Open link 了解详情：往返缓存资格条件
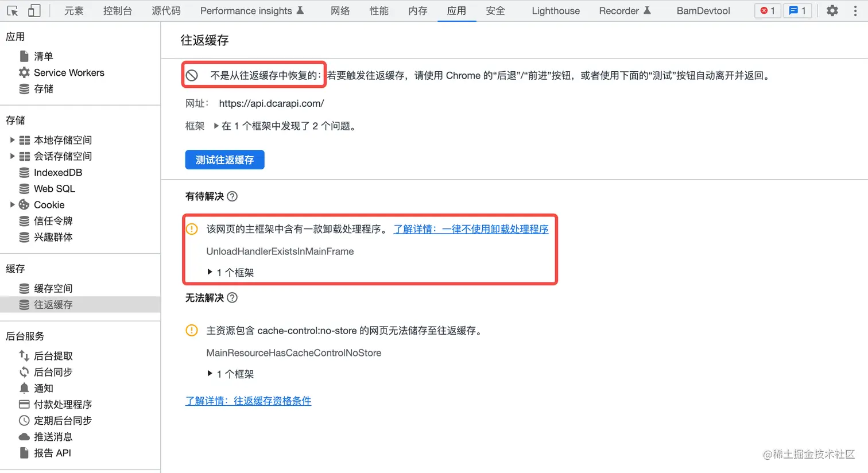Screen dimensions: 868x473 pyautogui.click(x=248, y=401)
